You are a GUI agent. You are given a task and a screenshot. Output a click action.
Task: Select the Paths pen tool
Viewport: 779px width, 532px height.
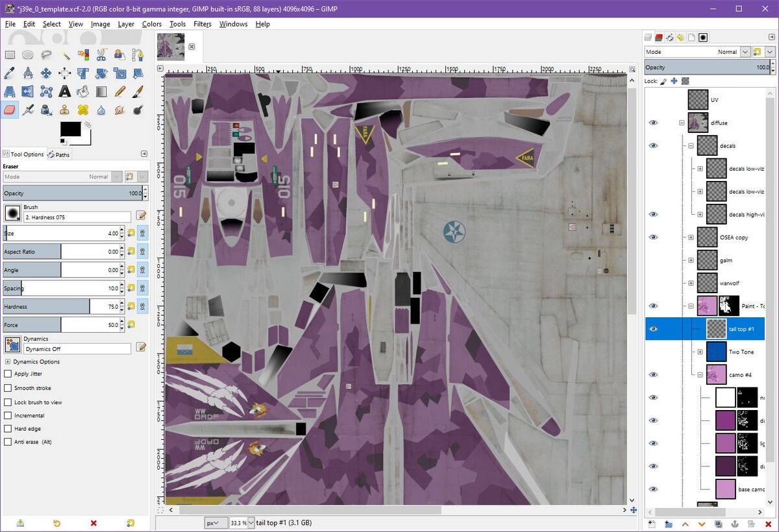tap(138, 55)
